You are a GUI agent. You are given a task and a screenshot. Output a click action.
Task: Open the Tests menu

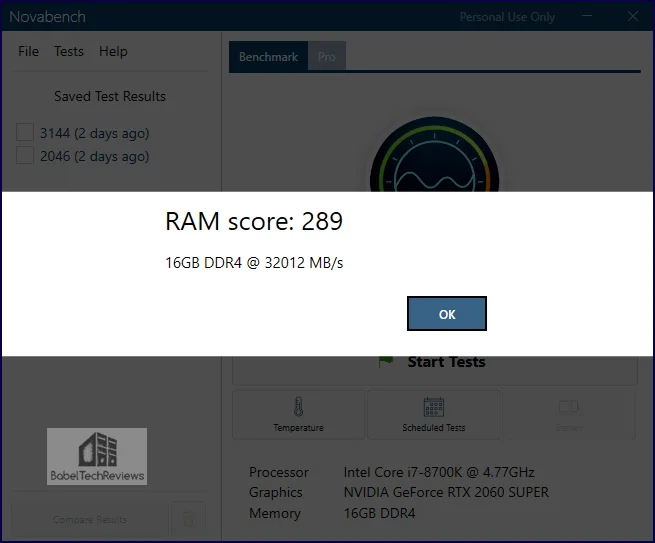coord(69,51)
